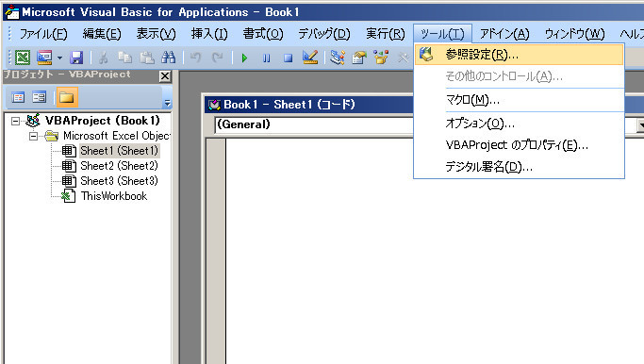644x364 pixels.
Task: Open Project Explorer toolbar icon
Action: [338, 58]
